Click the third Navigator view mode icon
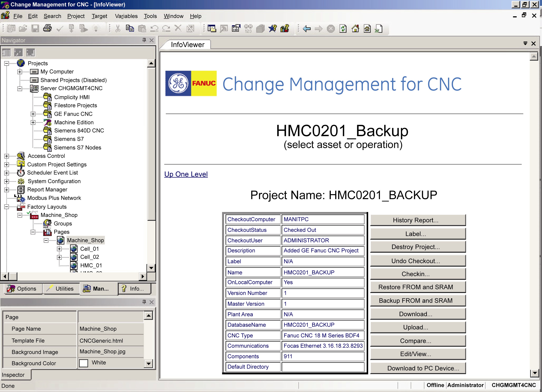542x392 pixels. tap(31, 53)
